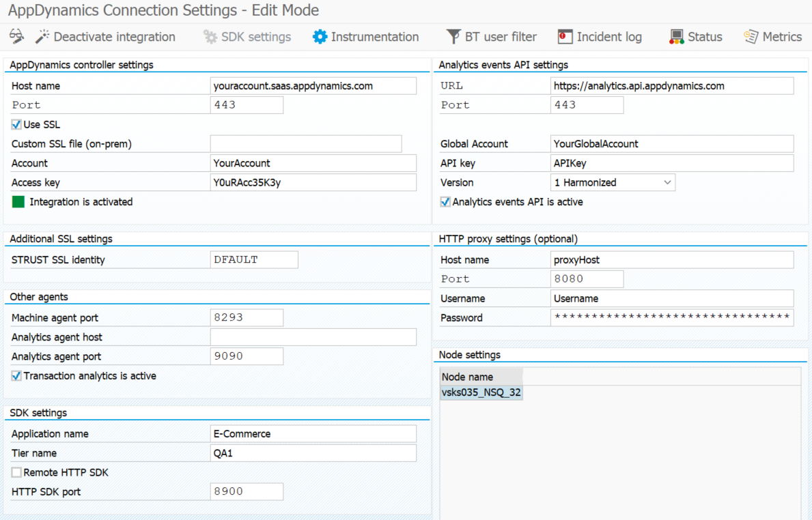
Task: Click the Global Account input field
Action: coord(672,144)
